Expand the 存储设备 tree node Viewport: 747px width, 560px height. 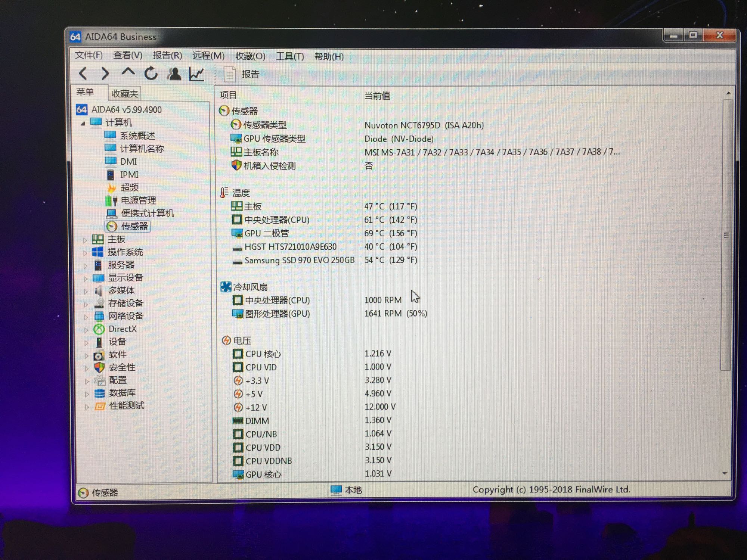(86, 304)
